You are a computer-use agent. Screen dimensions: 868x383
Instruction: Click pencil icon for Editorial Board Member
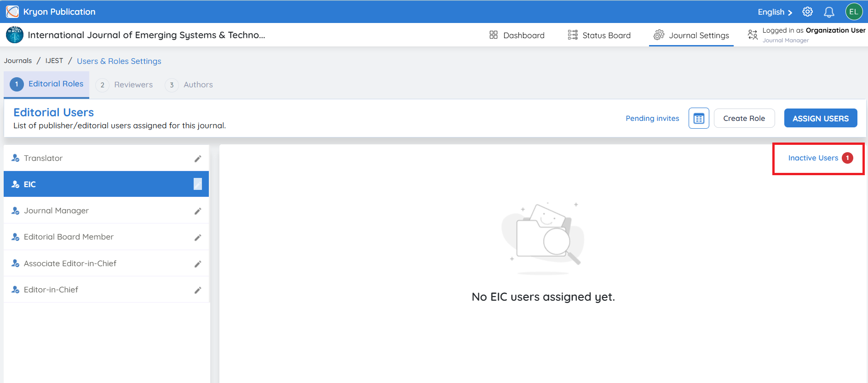tap(198, 238)
